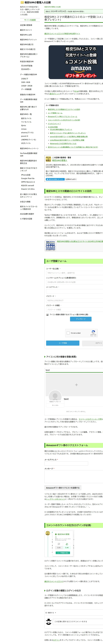Jump to Amazonギフト券のリクエストフォーム in contents
The height and width of the screenshot is (644, 103).
click(63, 116)
